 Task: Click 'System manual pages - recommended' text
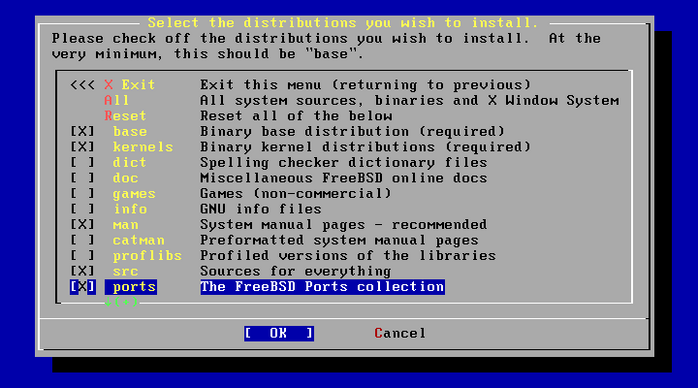(x=344, y=225)
